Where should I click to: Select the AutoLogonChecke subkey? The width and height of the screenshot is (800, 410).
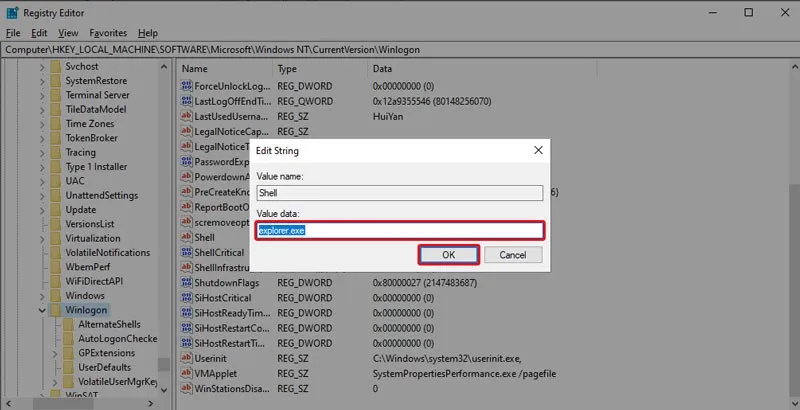point(117,339)
